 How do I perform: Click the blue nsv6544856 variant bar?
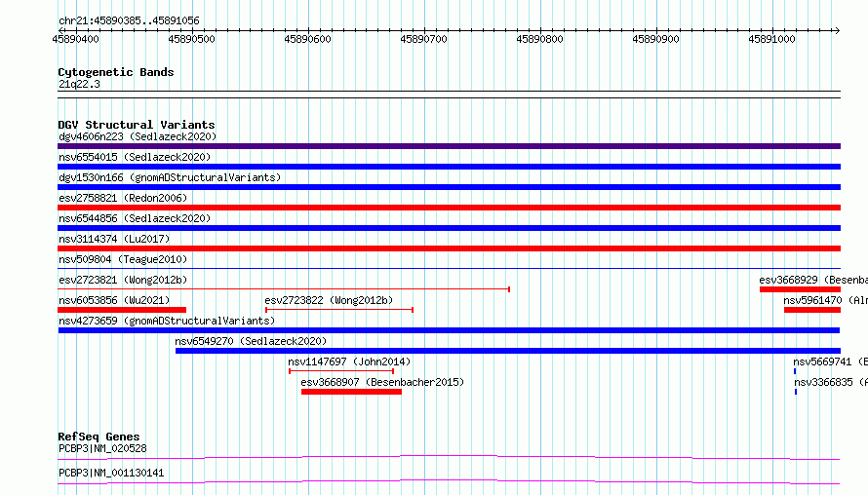449,228
